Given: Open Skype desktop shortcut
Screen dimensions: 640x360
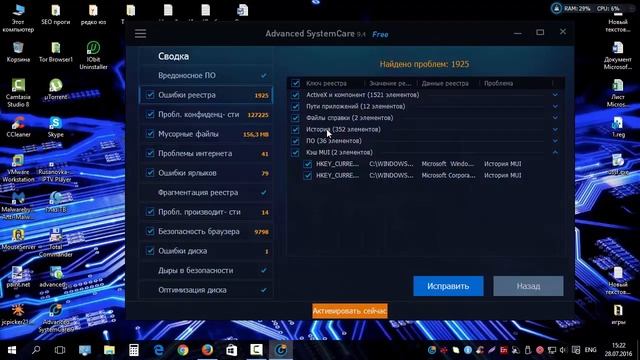Looking at the screenshot, I should click(56, 126).
